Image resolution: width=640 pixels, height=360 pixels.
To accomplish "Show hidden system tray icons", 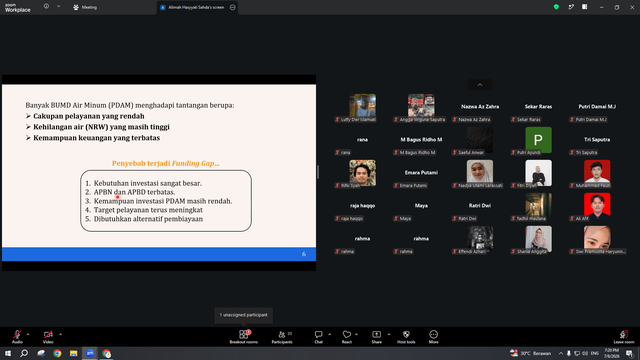I will click(561, 353).
